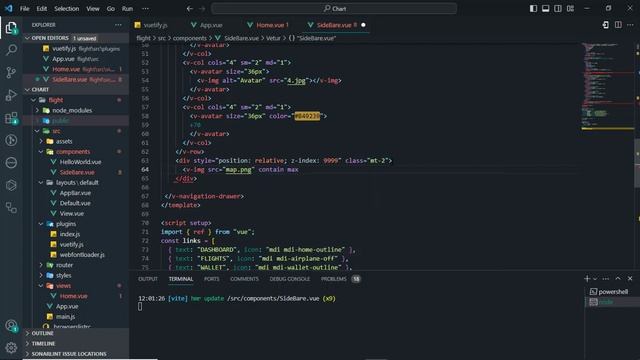Expand the node_modules folder
640x360 pixels.
click(76, 110)
